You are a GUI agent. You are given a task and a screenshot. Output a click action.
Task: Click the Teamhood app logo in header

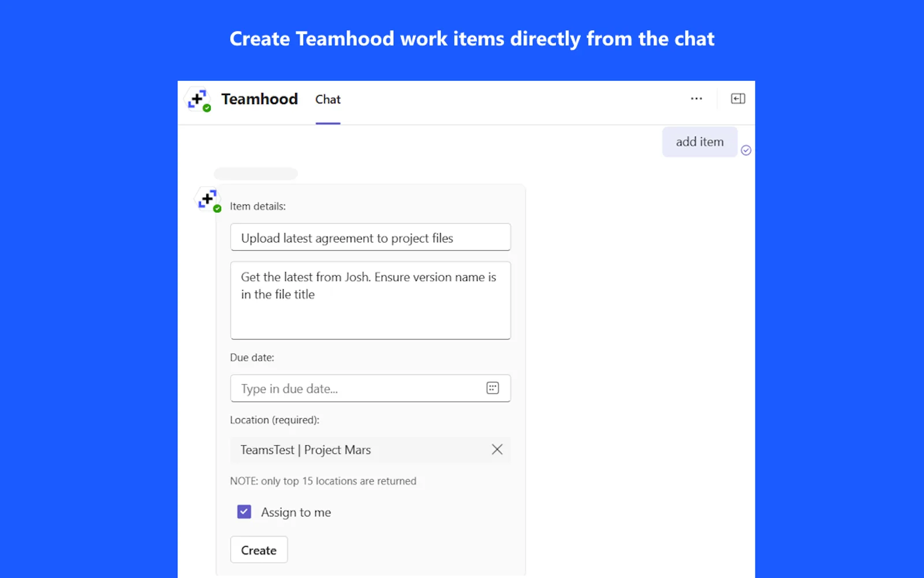pyautogui.click(x=199, y=99)
